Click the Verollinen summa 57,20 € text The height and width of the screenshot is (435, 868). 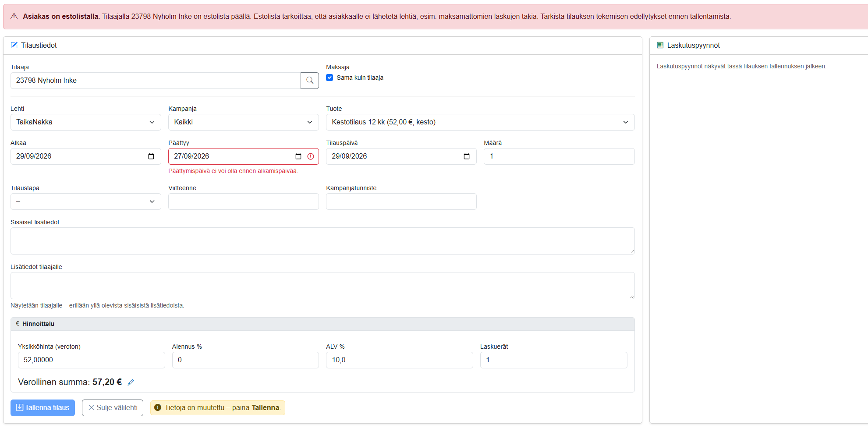pos(70,382)
